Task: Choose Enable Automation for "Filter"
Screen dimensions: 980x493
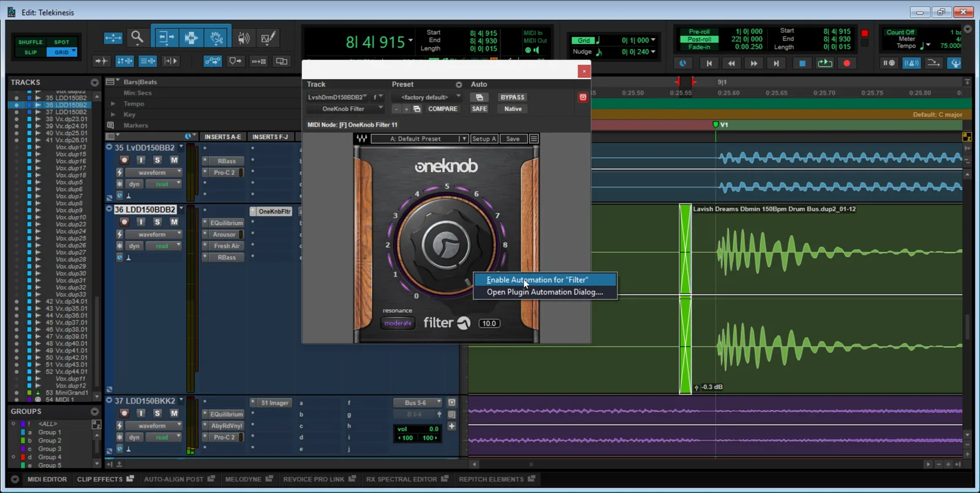Action: point(545,280)
